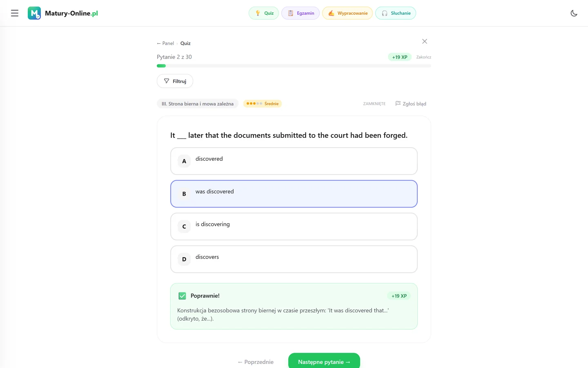Viewport: 588px width, 368px height.
Task: Open the hamburger menu icon
Action: pos(15,13)
